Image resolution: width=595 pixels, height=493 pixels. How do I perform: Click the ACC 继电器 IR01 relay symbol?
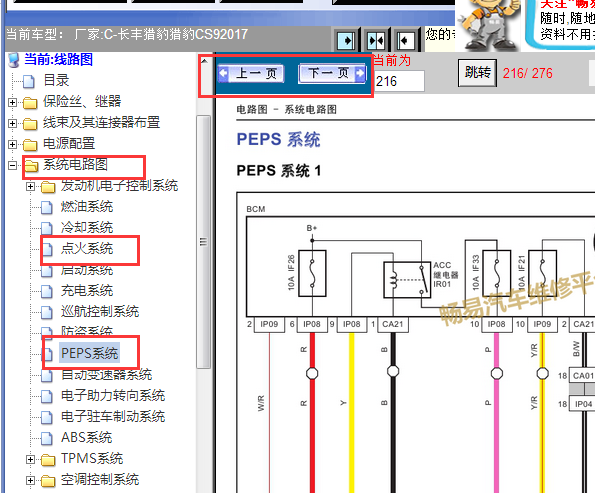[x=406, y=280]
